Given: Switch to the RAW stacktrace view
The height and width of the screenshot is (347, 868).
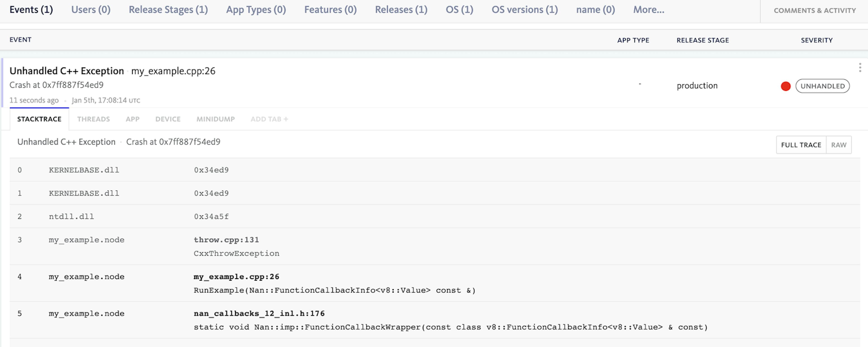Looking at the screenshot, I should coord(839,145).
